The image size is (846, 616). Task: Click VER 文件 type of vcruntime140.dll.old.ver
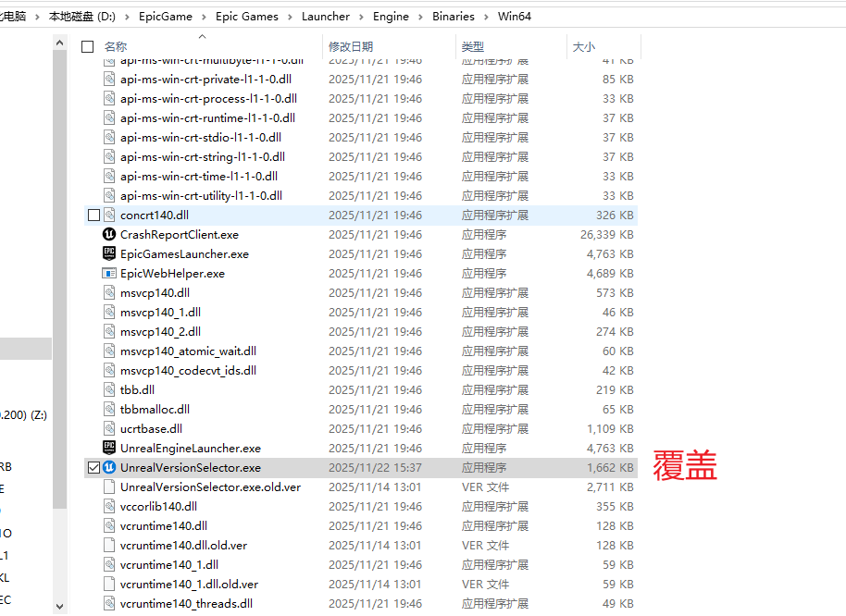485,545
